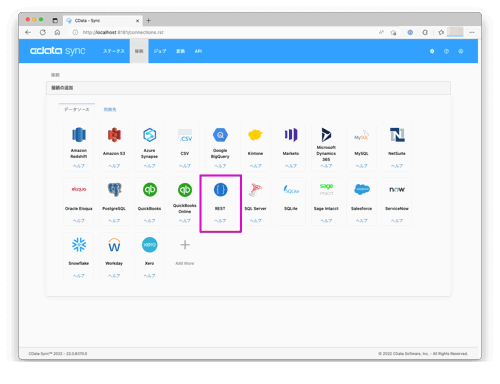Click the browser home button
500x384 pixels.
tap(57, 32)
